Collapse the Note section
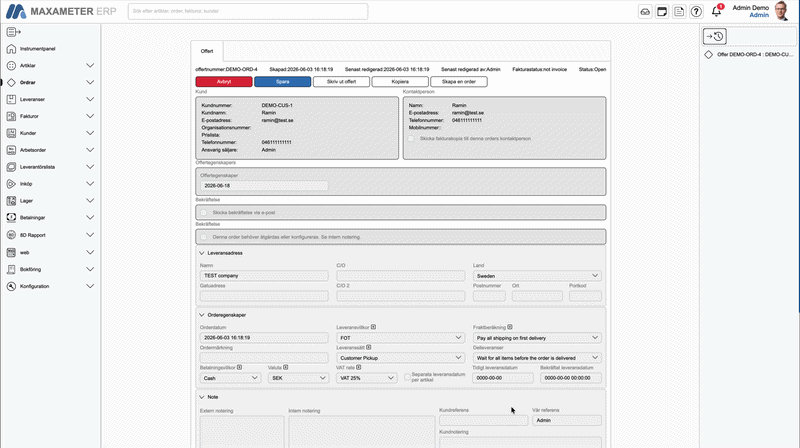The width and height of the screenshot is (800, 448). [x=202, y=397]
